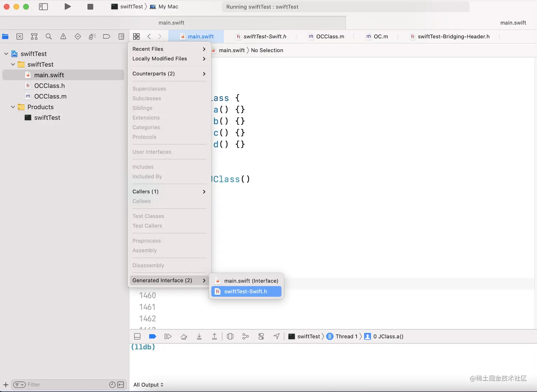This screenshot has height=392, width=537.
Task: Select main.swift in the project navigator
Action: pyautogui.click(x=63, y=75)
